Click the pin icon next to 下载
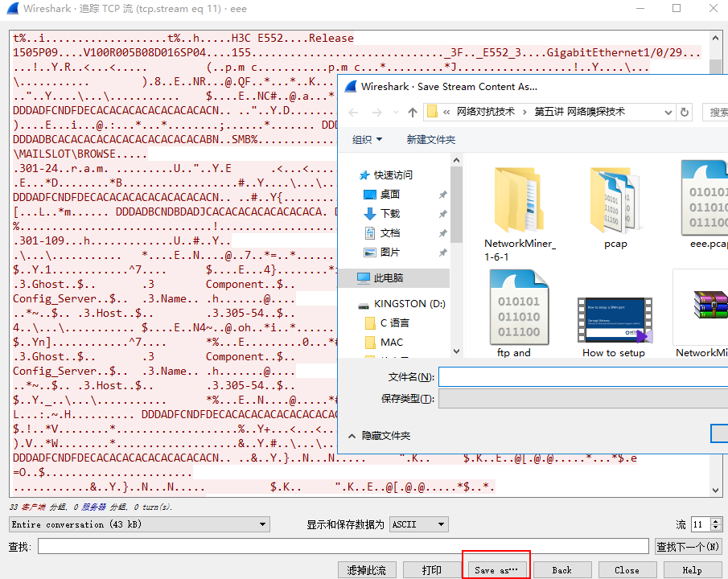The width and height of the screenshot is (728, 579). [443, 214]
